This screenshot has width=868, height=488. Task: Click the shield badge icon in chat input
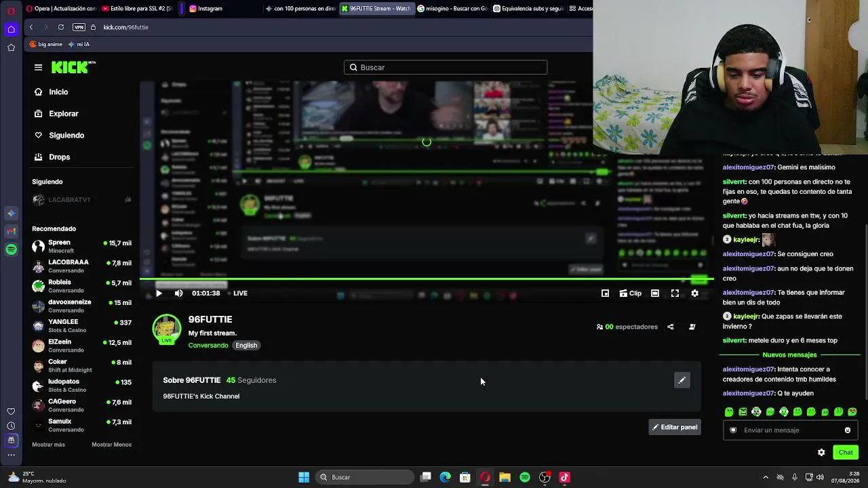point(733,430)
